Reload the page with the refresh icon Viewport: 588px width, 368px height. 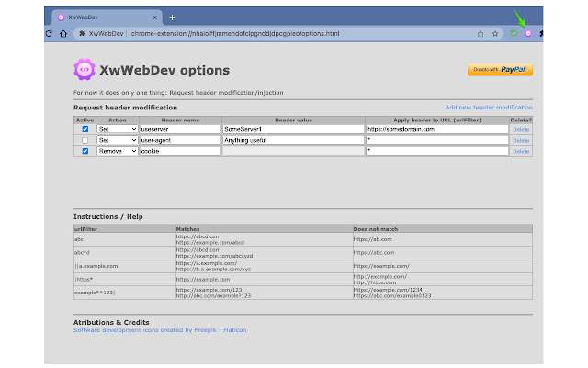(x=49, y=34)
